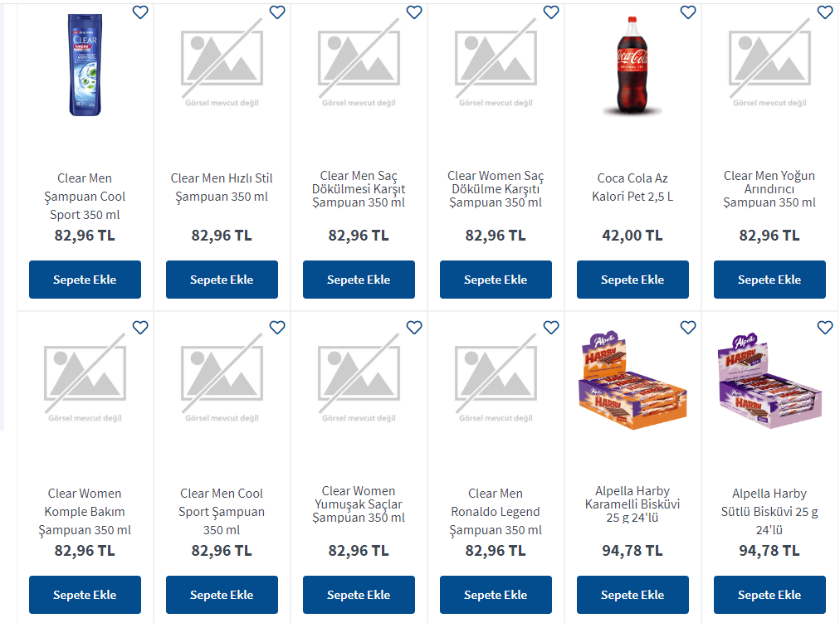
Task: Favorite Clear Men Ronaldo Legend shampoo
Action: click(551, 328)
